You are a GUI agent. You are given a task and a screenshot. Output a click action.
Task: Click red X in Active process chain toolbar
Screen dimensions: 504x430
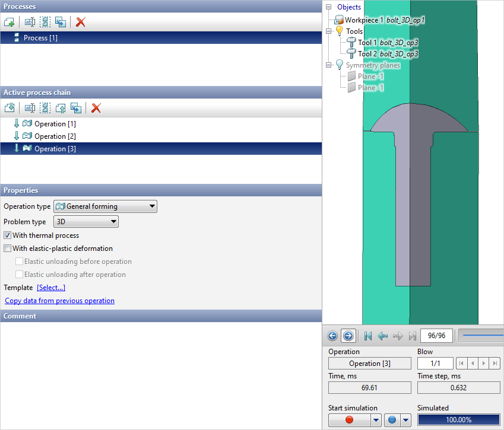pos(96,108)
